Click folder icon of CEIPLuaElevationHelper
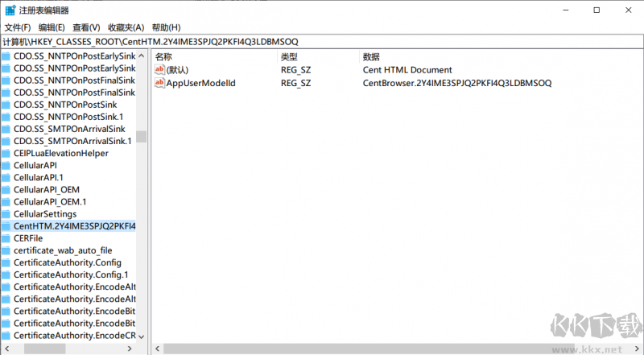 (x=6, y=153)
